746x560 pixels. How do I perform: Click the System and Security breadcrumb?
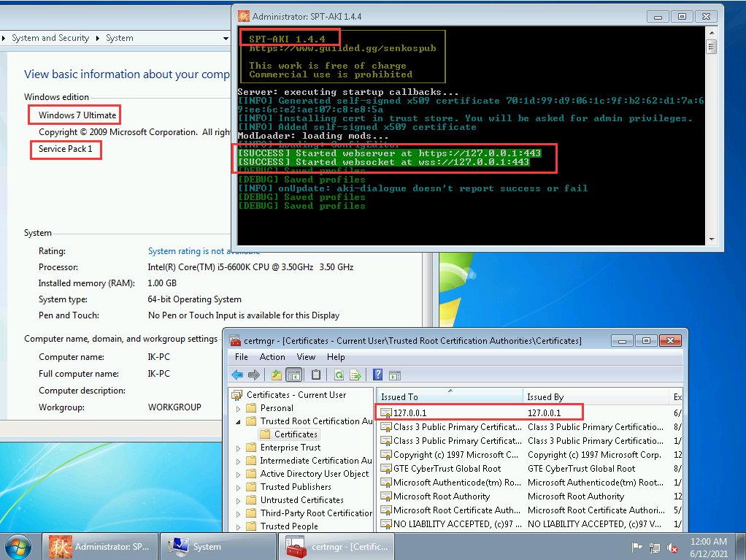(x=50, y=38)
